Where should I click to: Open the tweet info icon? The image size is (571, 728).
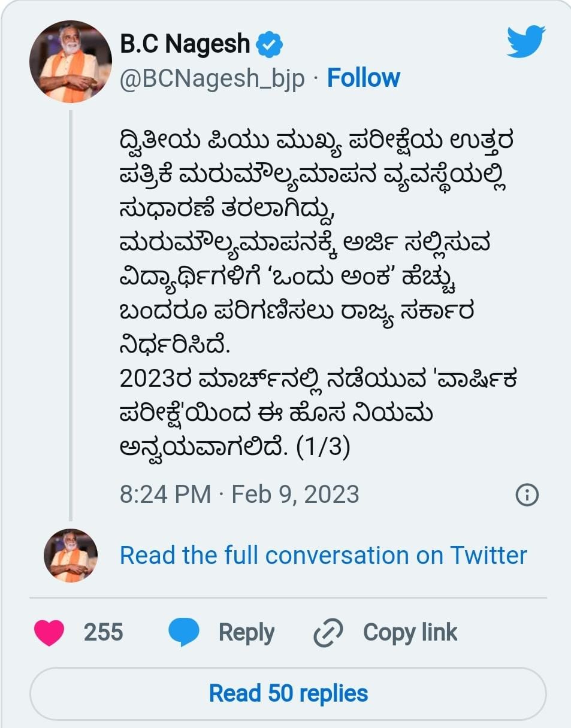[527, 495]
